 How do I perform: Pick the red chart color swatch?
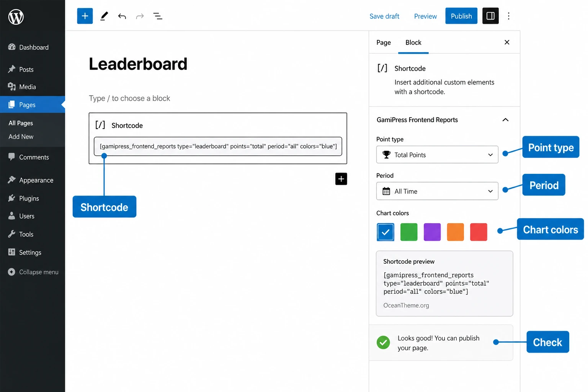coord(479,232)
